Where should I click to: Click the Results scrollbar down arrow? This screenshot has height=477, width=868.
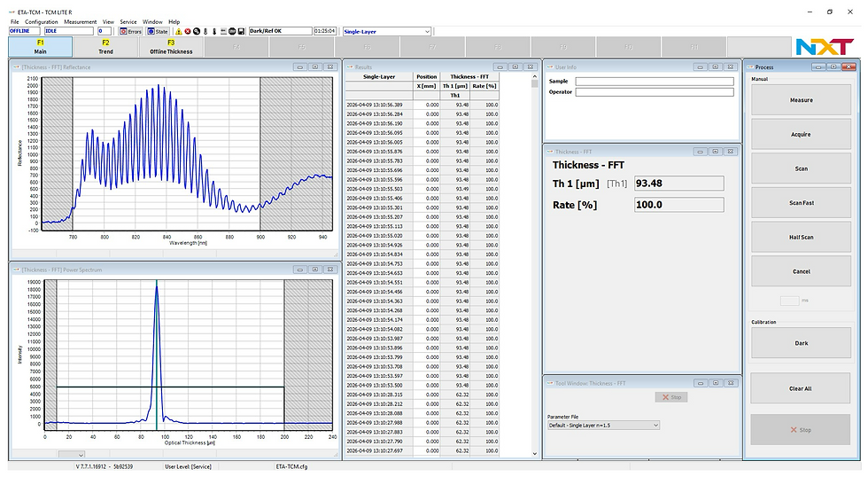coord(535,453)
